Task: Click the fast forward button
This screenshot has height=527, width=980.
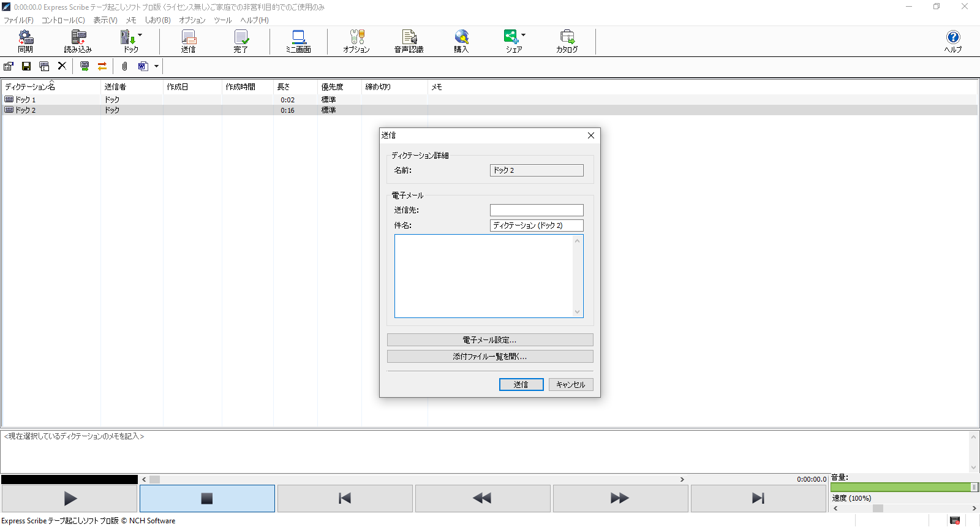Action: [x=620, y=498]
